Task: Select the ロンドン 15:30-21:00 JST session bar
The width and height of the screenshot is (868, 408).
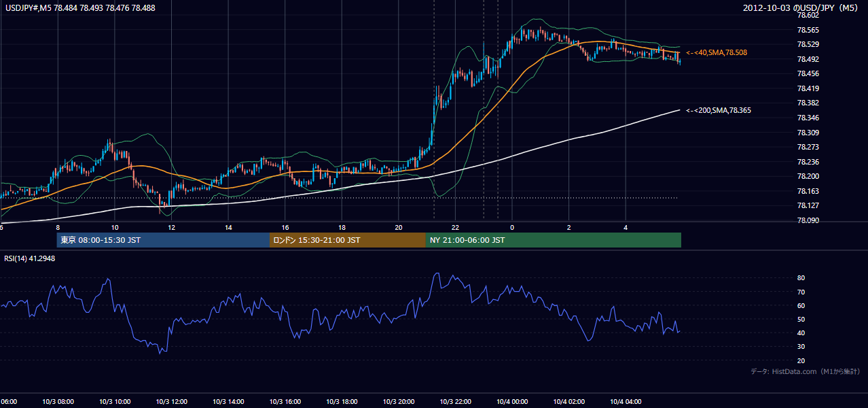Action: point(348,240)
